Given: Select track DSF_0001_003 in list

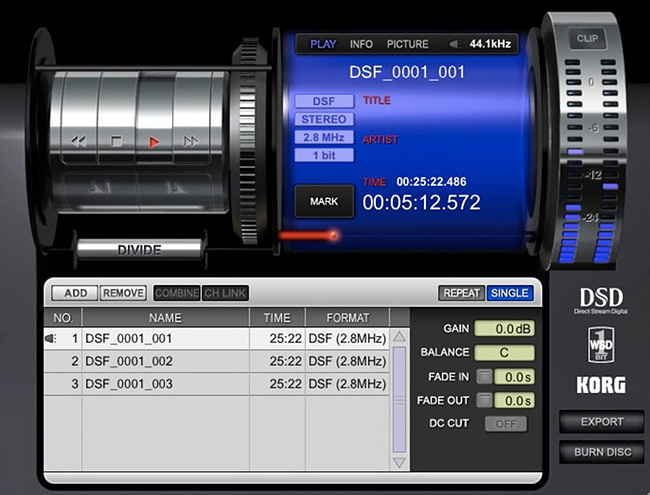Looking at the screenshot, I should (216, 384).
